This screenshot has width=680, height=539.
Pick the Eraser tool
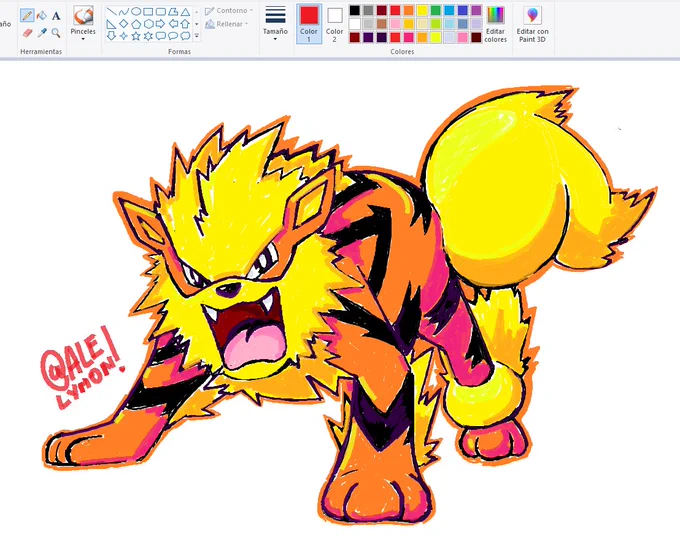pyautogui.click(x=27, y=33)
